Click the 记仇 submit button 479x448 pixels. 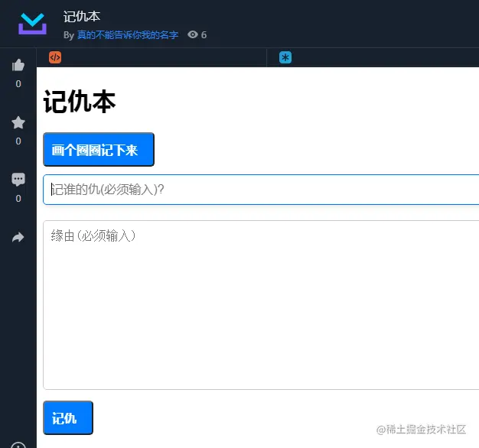68,417
